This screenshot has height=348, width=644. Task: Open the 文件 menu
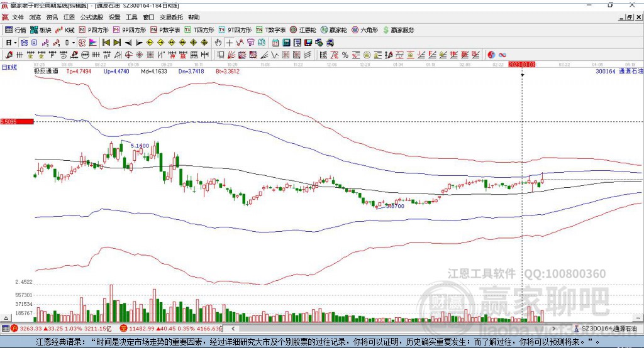pyautogui.click(x=18, y=17)
